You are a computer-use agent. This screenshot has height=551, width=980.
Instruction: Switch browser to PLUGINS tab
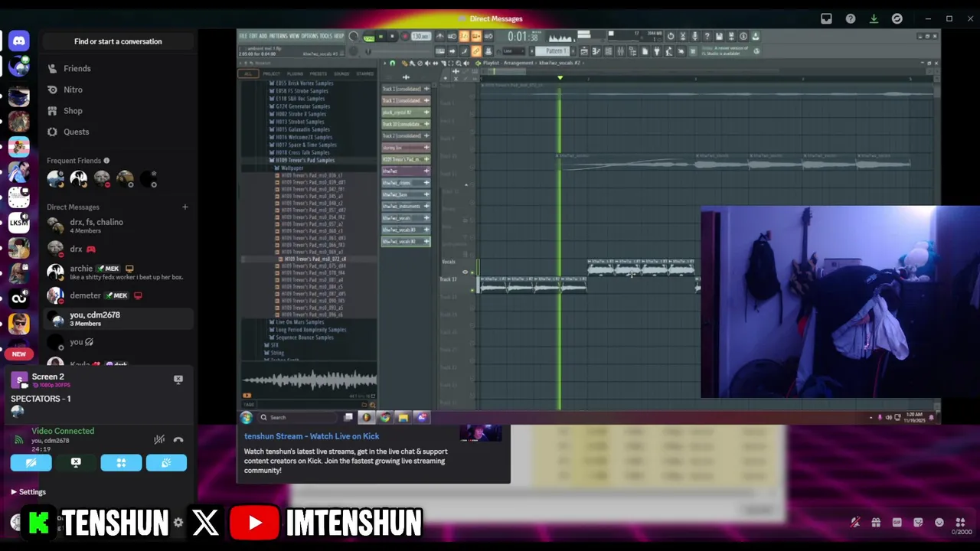[295, 73]
